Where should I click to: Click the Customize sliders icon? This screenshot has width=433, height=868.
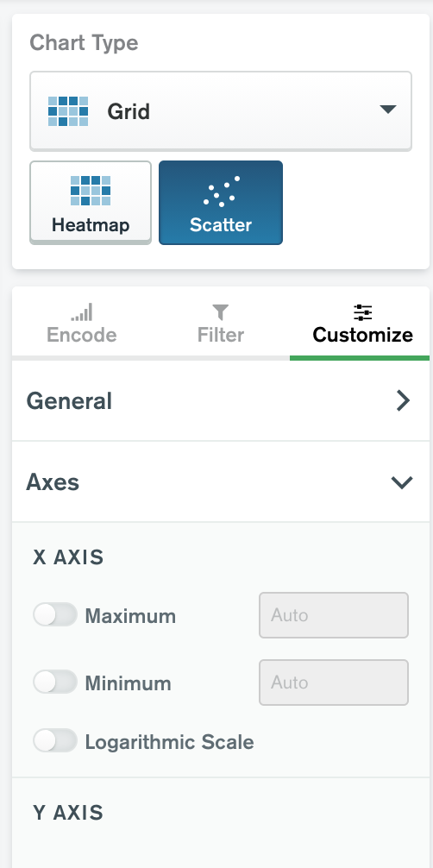[x=362, y=312]
